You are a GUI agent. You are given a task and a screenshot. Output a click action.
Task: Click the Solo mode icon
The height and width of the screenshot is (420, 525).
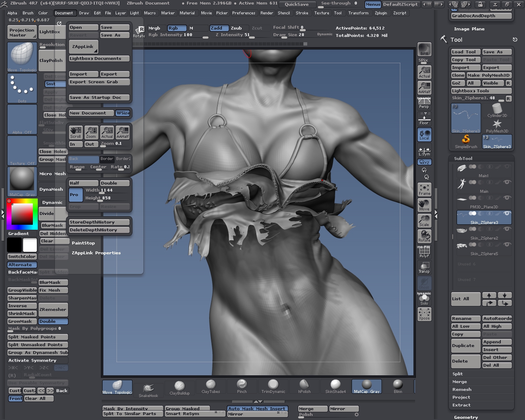tap(424, 299)
